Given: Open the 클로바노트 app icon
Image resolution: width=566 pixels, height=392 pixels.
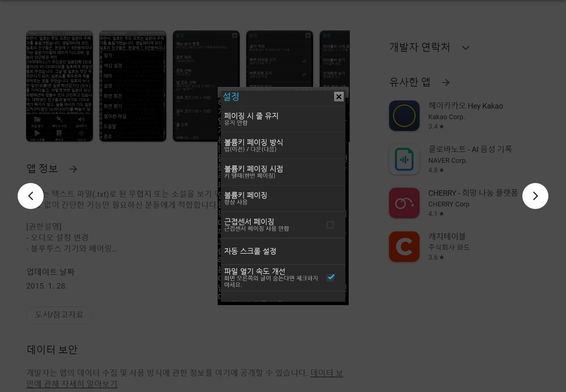Looking at the screenshot, I should pyautogui.click(x=404, y=159).
